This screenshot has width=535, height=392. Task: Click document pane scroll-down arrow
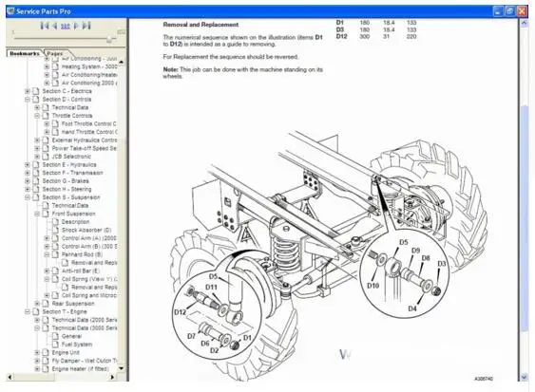coord(524,376)
